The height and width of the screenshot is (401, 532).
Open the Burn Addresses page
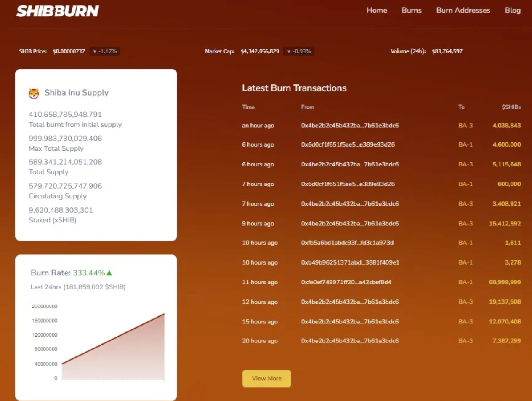(463, 10)
